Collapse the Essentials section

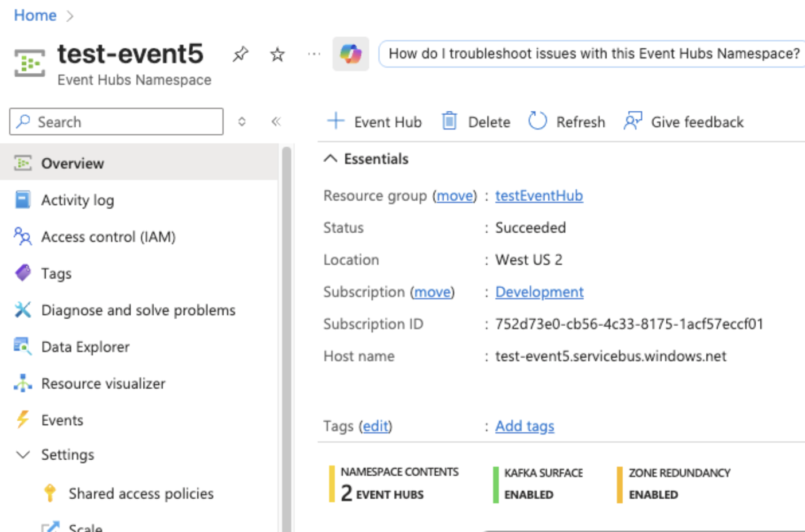click(x=330, y=159)
